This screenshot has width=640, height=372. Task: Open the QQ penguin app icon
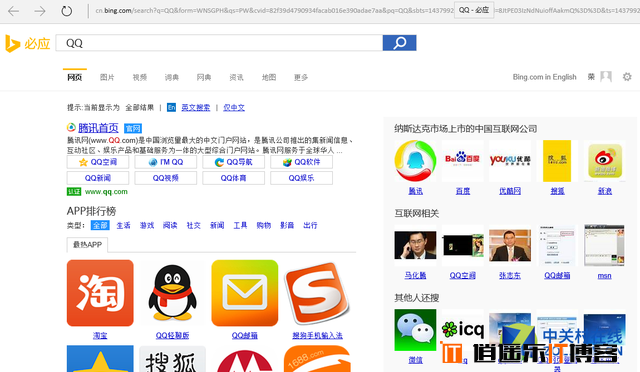172,293
